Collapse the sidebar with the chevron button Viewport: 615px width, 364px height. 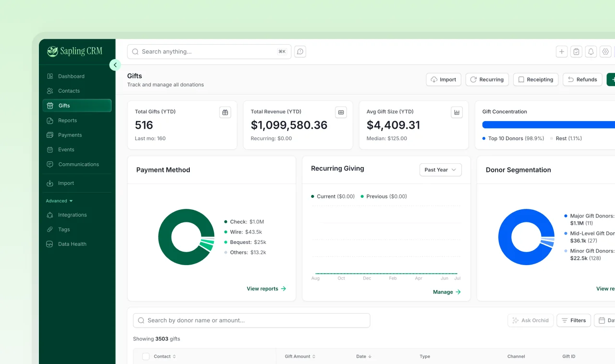pos(115,65)
